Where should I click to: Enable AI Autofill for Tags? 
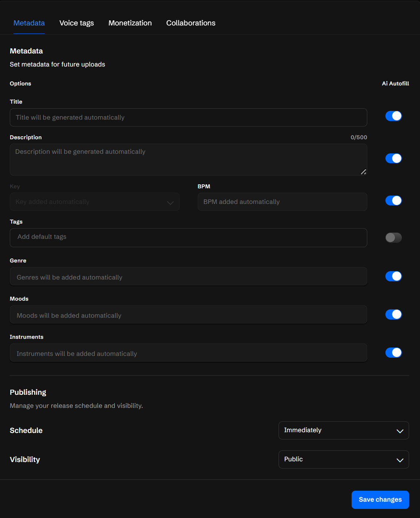tap(393, 238)
